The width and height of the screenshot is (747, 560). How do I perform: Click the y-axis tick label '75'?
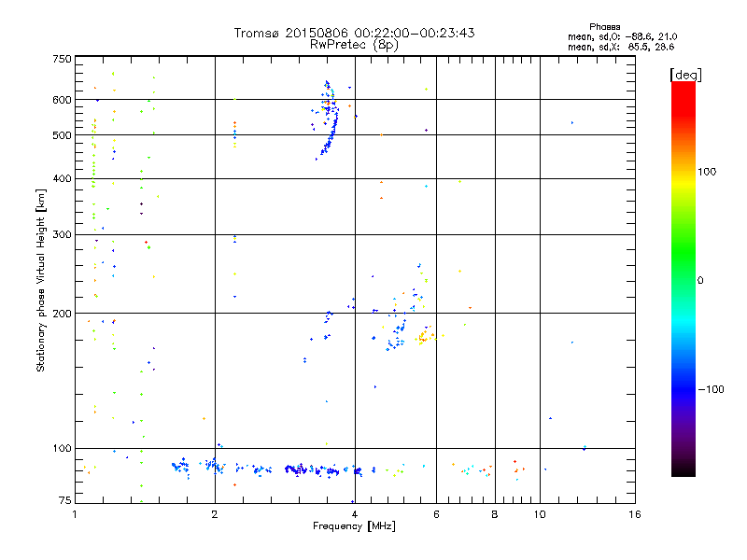click(65, 500)
